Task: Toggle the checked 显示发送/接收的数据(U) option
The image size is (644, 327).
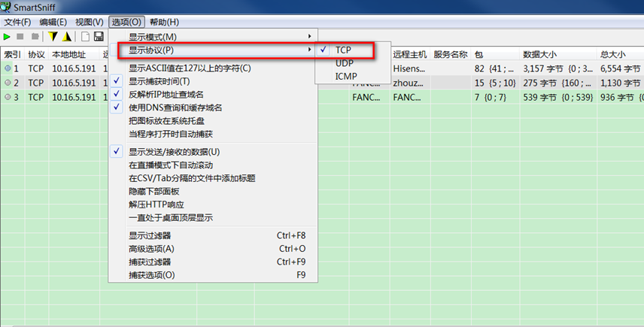Action: point(213,152)
